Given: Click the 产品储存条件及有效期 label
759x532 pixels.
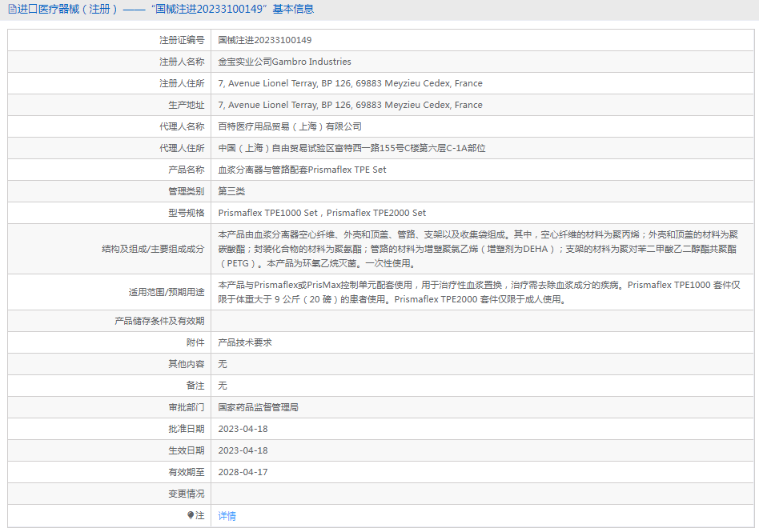Looking at the screenshot, I should (160, 321).
